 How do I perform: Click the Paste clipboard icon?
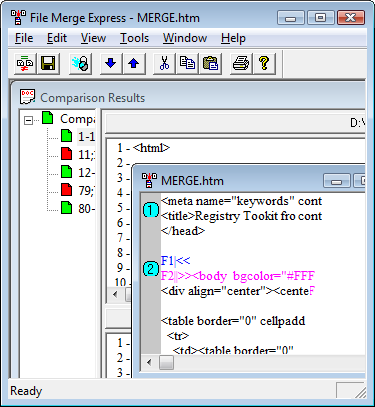(211, 63)
